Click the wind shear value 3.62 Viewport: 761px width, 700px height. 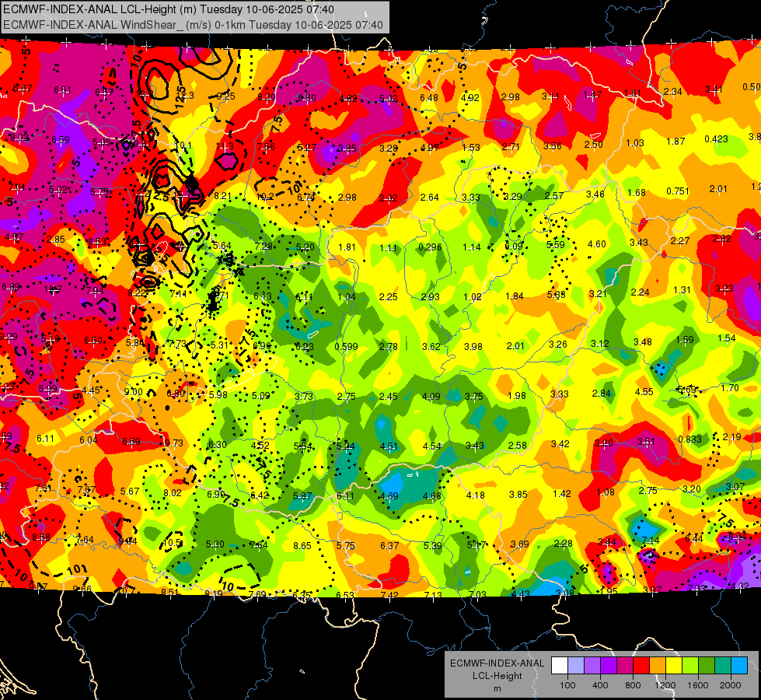click(431, 346)
